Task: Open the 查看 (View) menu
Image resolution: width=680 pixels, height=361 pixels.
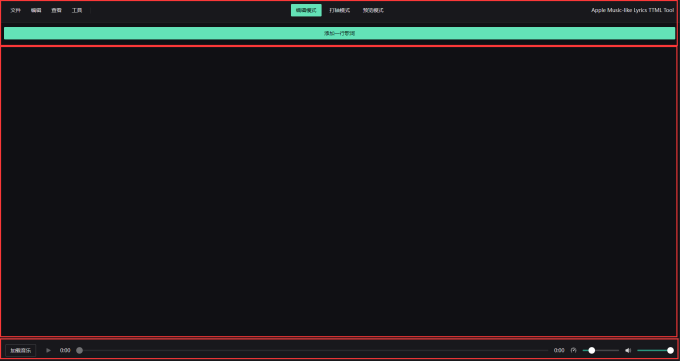Action: [x=56, y=10]
